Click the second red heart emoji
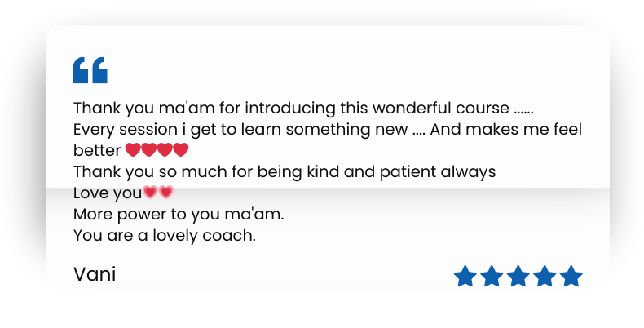 click(x=149, y=150)
